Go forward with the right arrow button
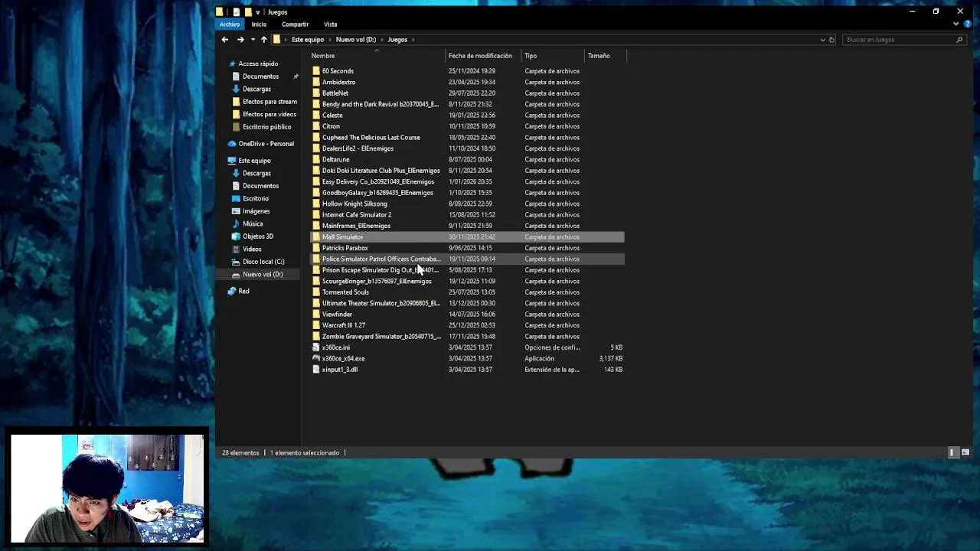This screenshot has height=551, width=980. (x=240, y=40)
